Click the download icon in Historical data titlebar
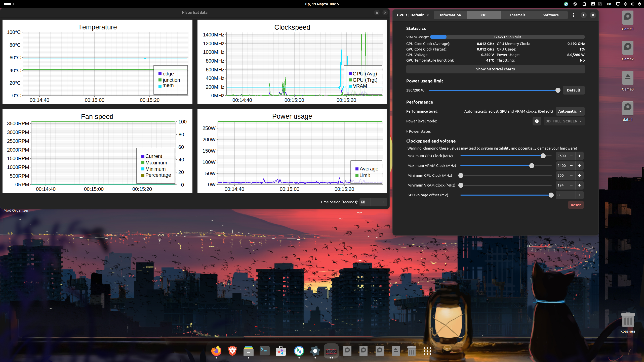Screen dimensions: 644x362 pyautogui.click(x=377, y=13)
